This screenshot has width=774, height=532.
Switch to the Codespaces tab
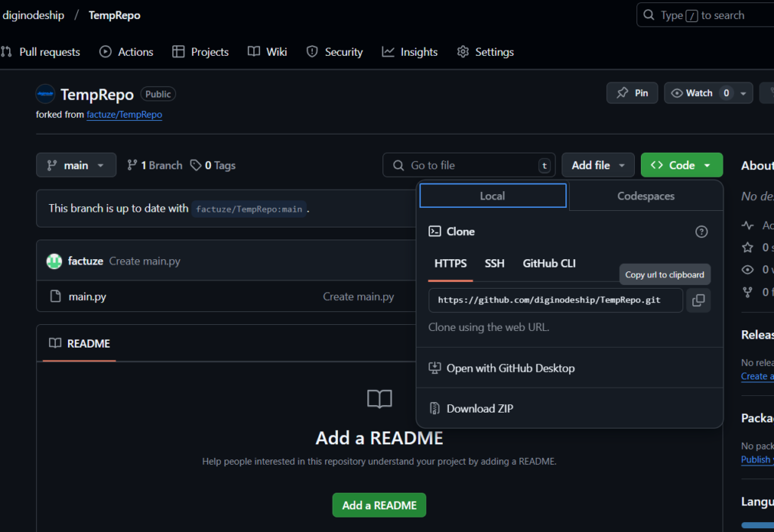pos(646,196)
